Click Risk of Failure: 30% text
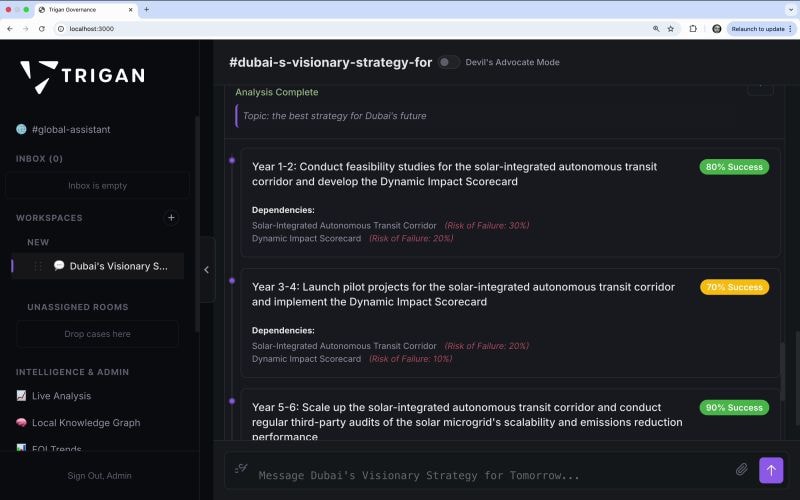Screen dimensions: 800x500 487,226
